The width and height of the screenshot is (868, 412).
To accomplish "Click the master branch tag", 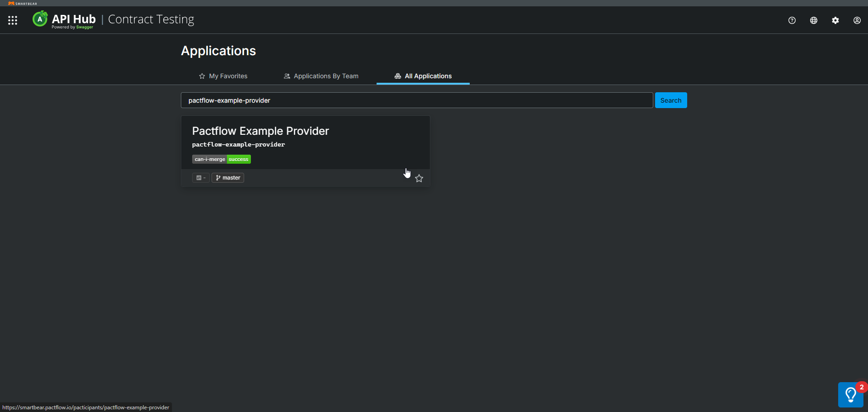I will [228, 178].
